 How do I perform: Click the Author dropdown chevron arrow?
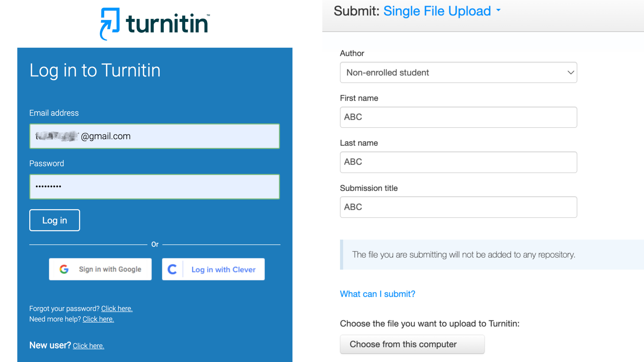571,72
